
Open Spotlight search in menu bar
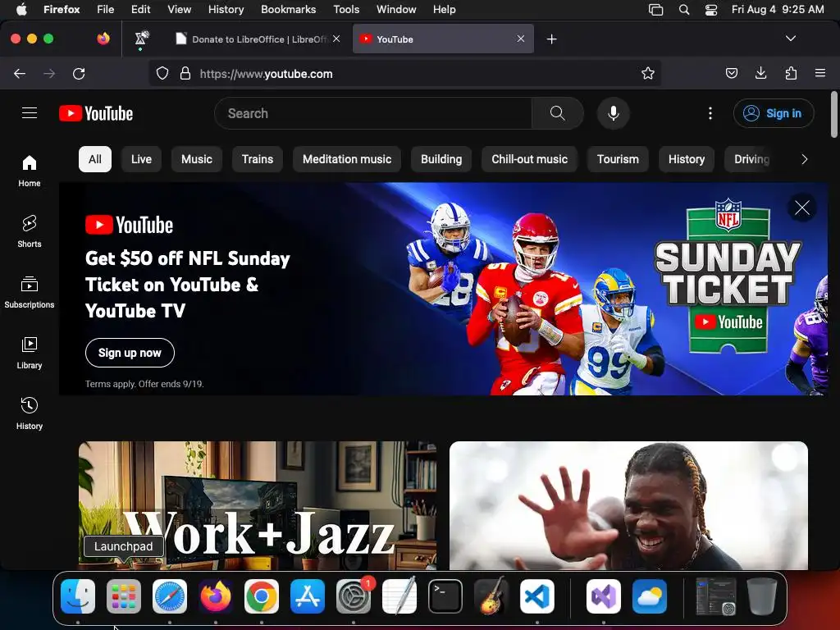684,9
